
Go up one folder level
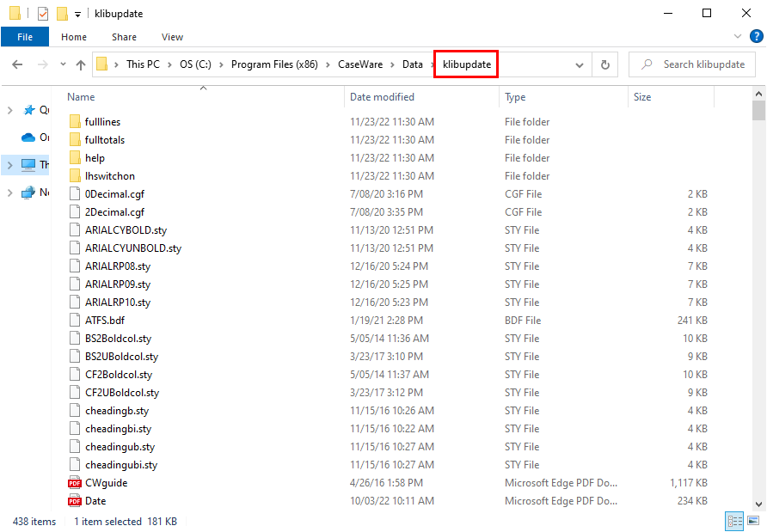point(81,64)
